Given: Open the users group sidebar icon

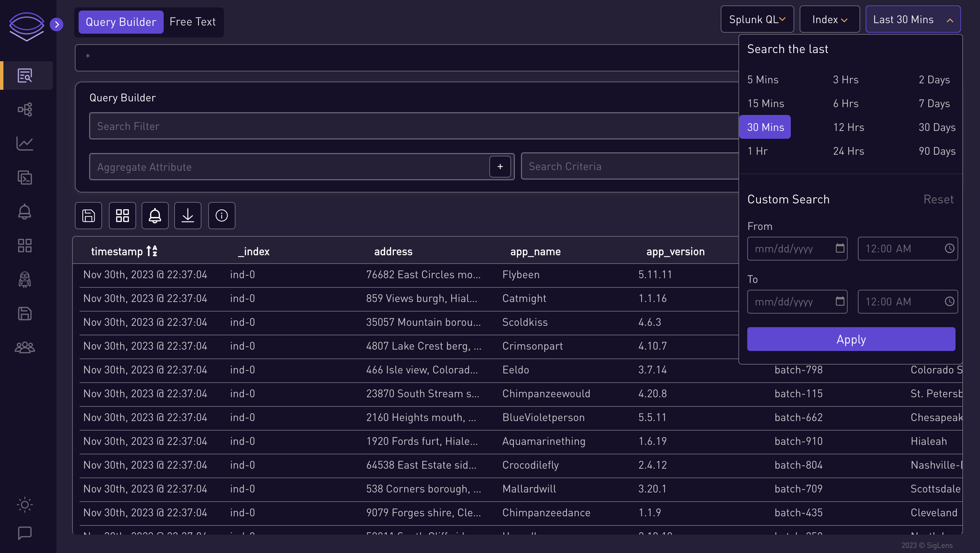Looking at the screenshot, I should coord(25,347).
